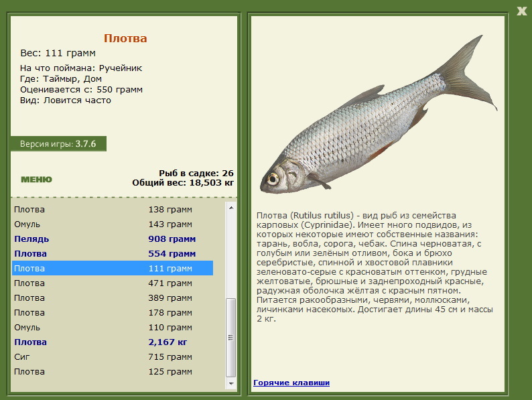Click the Рыб в садке: 26 text
This screenshot has width=532, height=400.
(x=196, y=174)
